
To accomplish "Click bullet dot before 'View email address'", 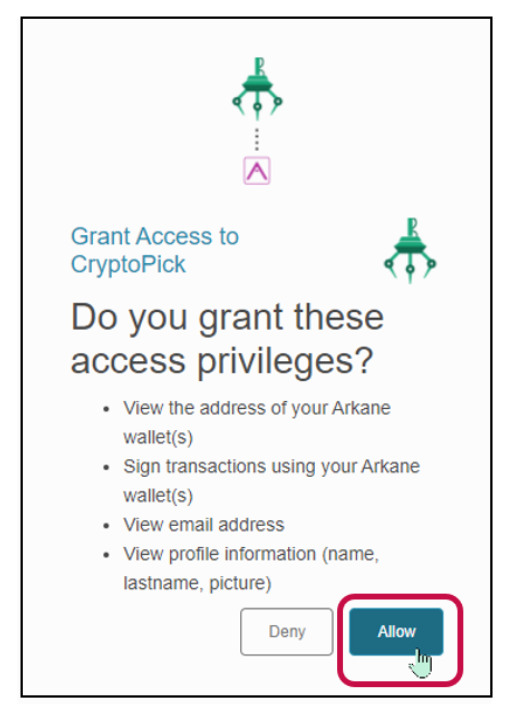I will (x=106, y=526).
